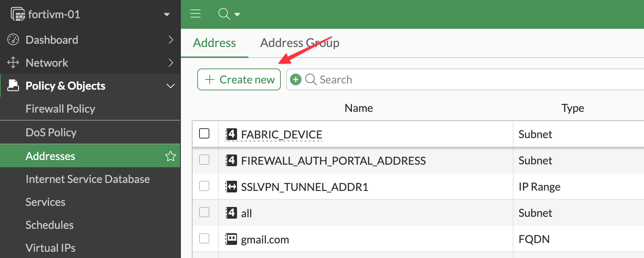Click the FABRIC_DEVICE subnet icon
The width and height of the screenshot is (644, 258).
pos(231,134)
